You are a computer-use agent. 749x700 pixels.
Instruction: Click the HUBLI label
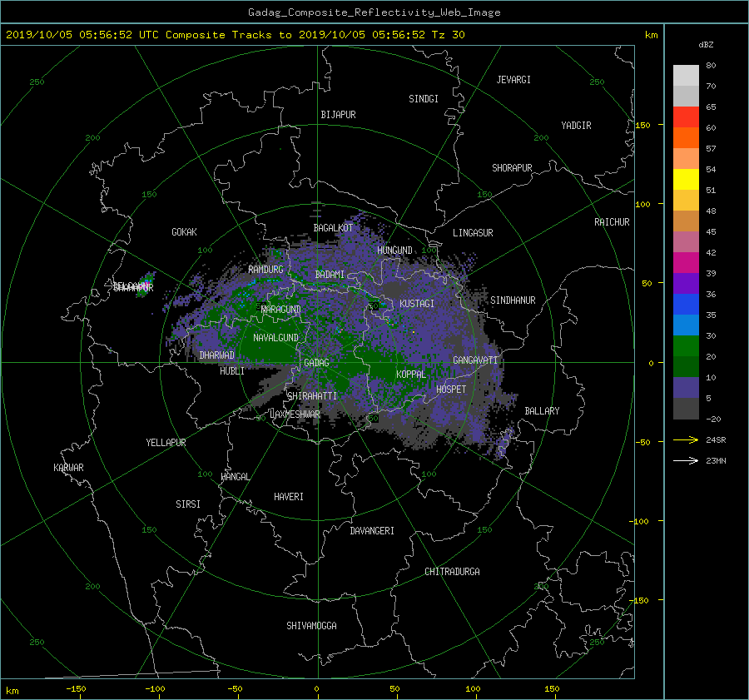click(x=232, y=371)
